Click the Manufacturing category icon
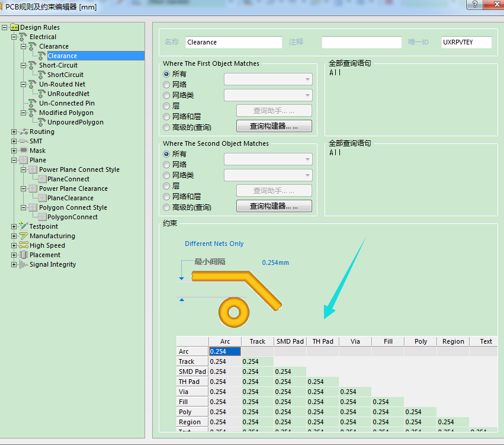This screenshot has width=504, height=445. coord(24,236)
